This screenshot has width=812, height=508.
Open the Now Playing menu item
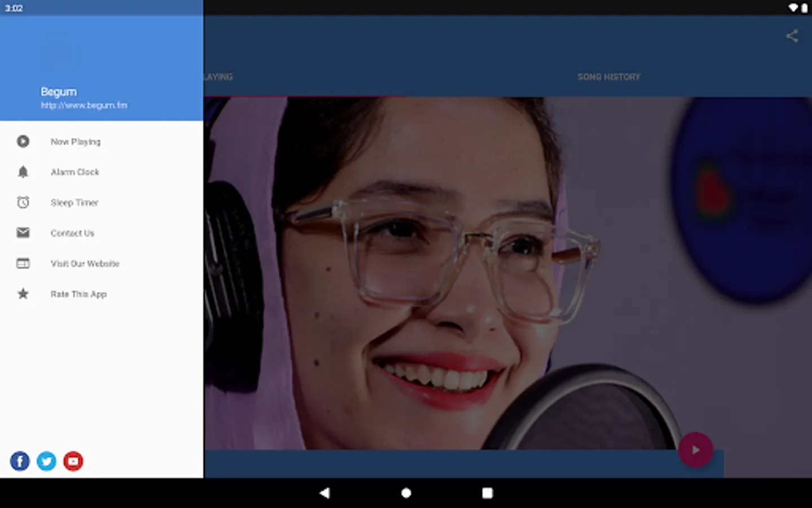point(101,142)
